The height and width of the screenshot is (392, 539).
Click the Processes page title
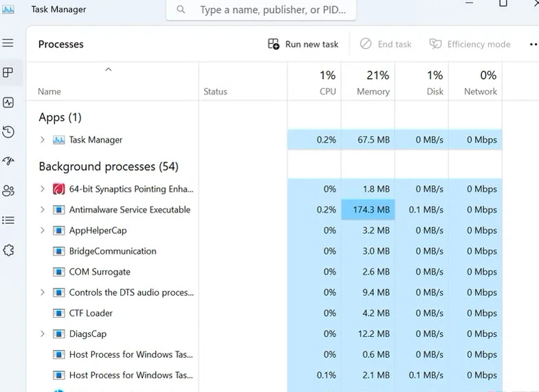tap(61, 45)
